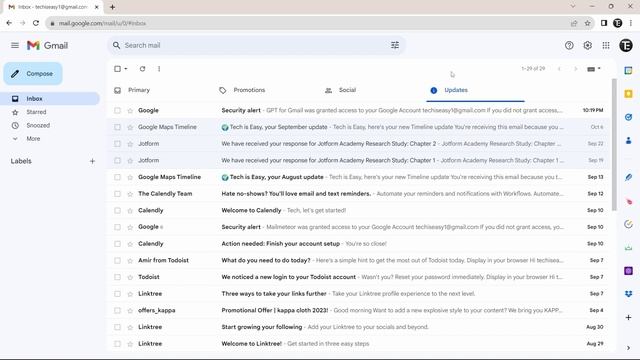Open Contacts side panel
The image size is (640, 360).
coord(628,141)
